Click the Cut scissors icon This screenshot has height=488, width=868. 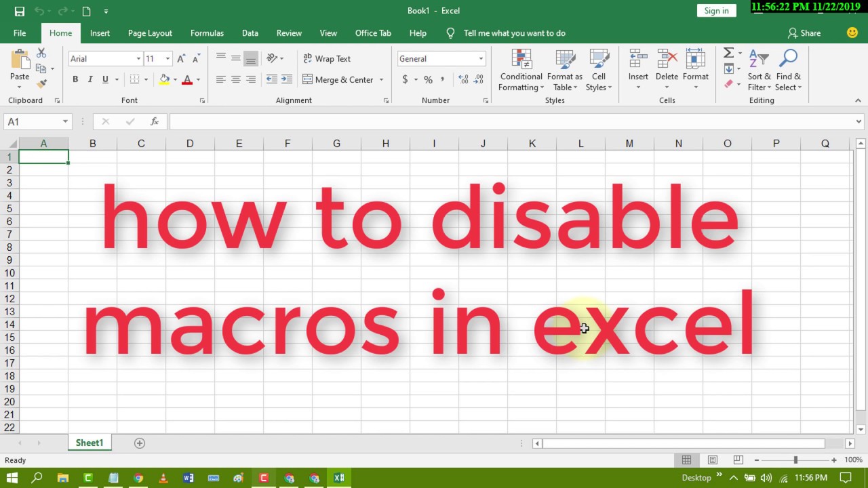(41, 53)
